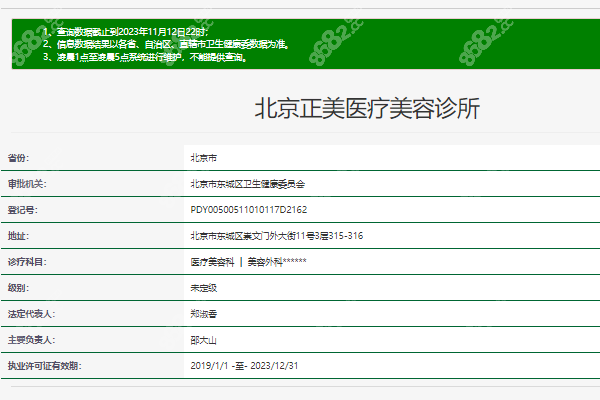
Task: Select registration number PDY00500511010117D2162
Action: tap(249, 210)
